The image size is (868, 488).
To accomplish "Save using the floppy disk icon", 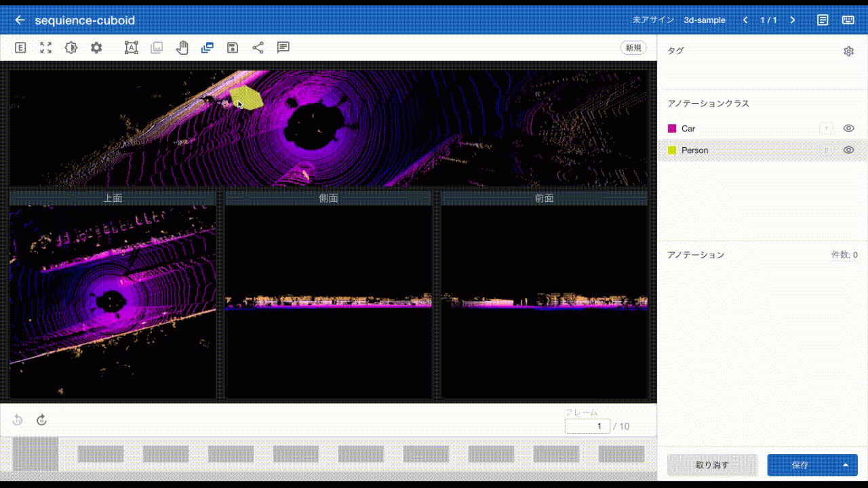I will click(x=233, y=47).
